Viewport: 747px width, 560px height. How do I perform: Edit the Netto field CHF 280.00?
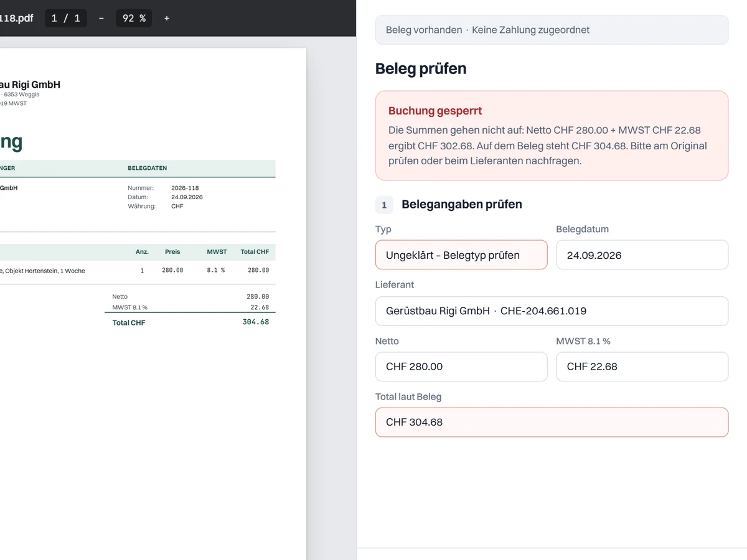click(461, 366)
